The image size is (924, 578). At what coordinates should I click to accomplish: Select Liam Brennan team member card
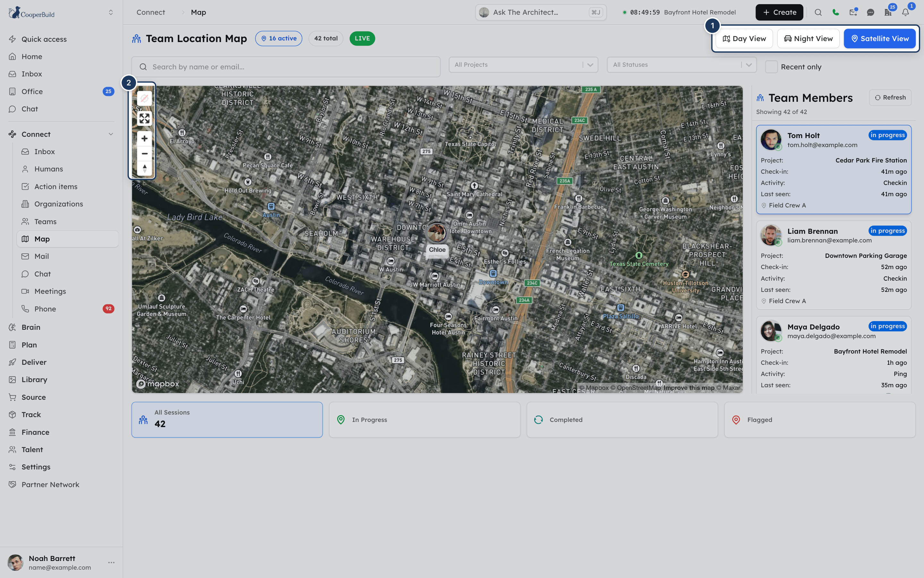(x=834, y=265)
